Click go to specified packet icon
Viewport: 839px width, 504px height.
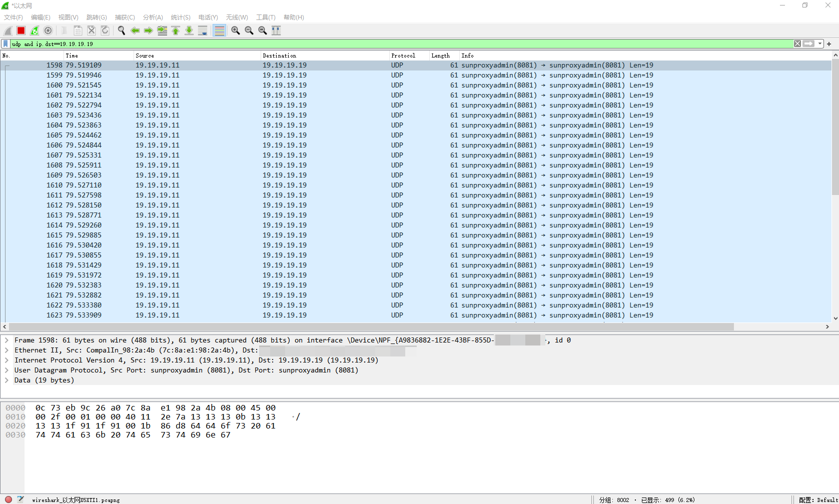tap(162, 30)
